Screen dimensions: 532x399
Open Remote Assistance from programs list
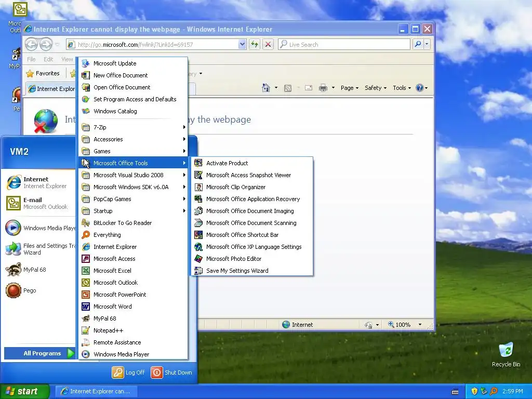click(x=133, y=342)
